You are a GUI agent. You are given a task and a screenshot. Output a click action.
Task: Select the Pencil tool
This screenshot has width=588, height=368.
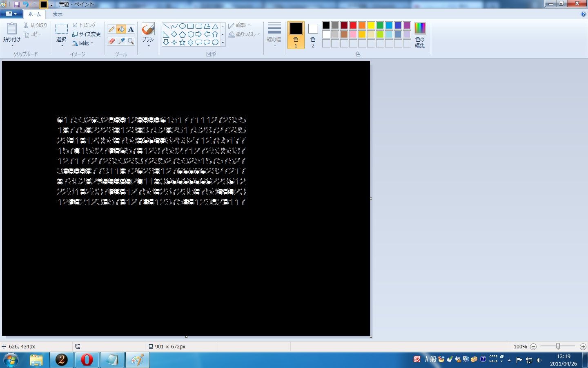pyautogui.click(x=111, y=29)
